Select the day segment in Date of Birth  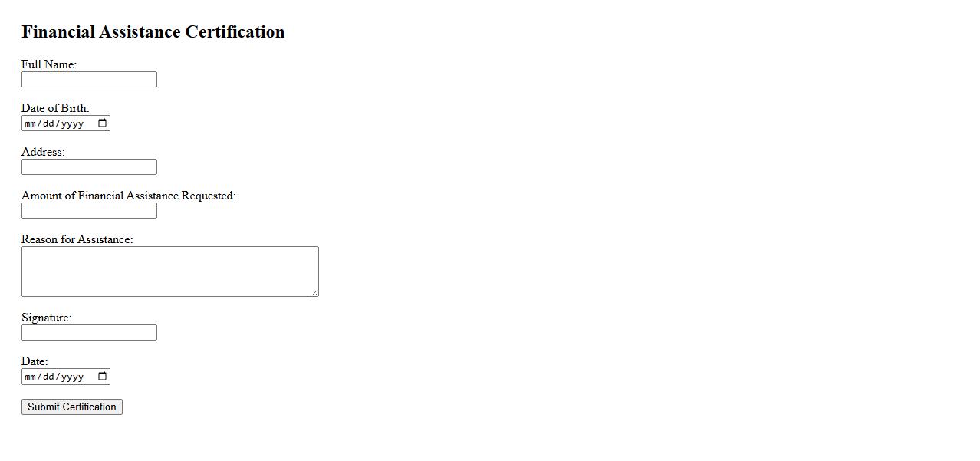coord(49,123)
